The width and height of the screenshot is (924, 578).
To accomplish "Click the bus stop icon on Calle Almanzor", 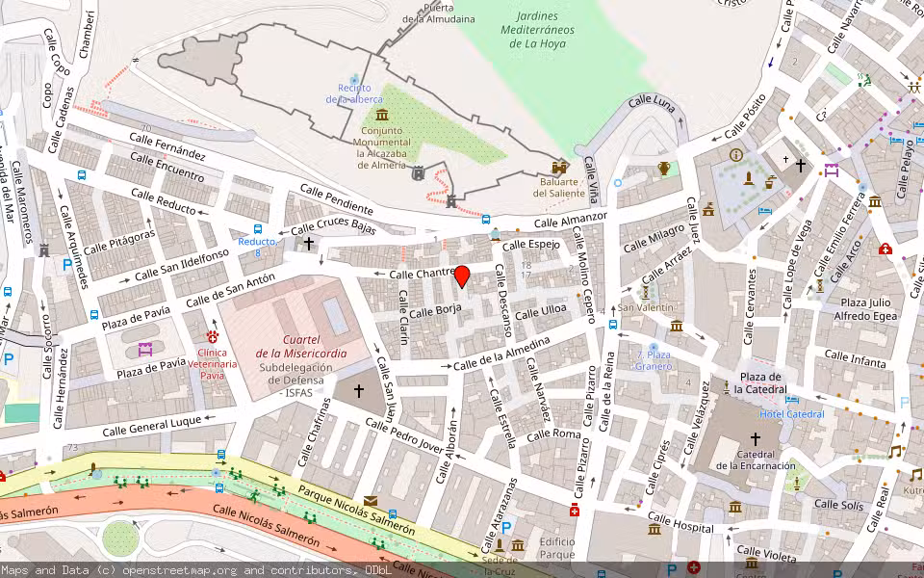I will (486, 220).
